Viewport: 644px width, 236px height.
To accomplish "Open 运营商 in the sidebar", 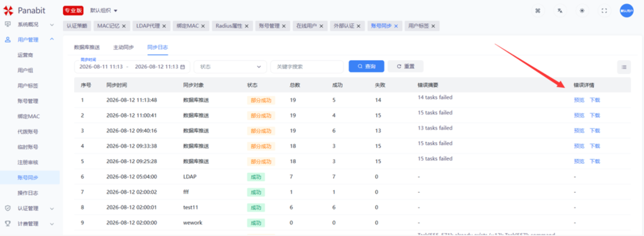I will pyautogui.click(x=26, y=55).
